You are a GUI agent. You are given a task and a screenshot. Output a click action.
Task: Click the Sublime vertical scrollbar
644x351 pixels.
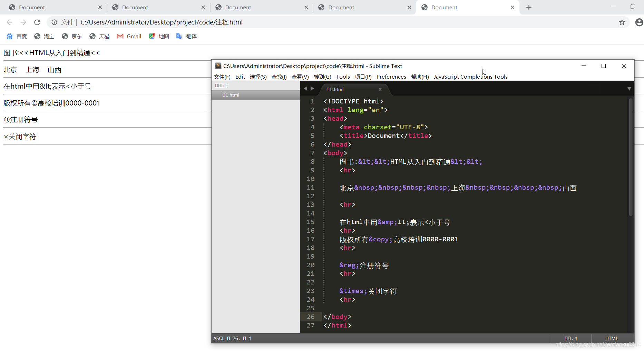(x=631, y=157)
